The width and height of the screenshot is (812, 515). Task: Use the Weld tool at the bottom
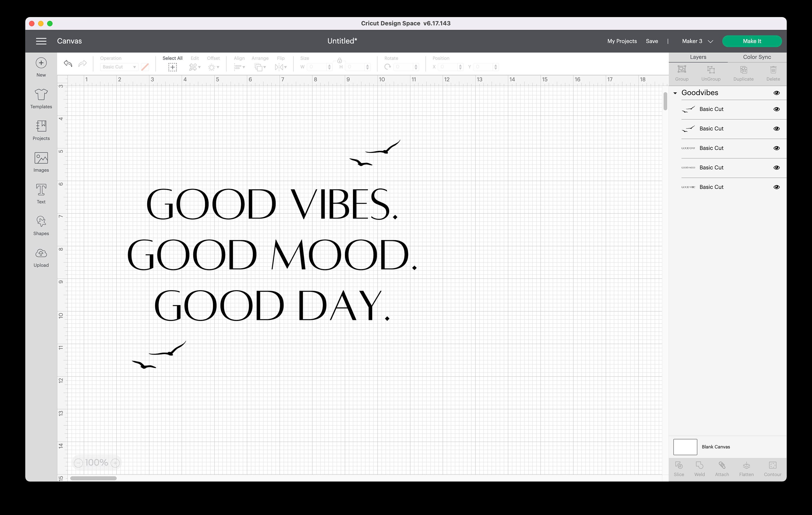(x=699, y=467)
